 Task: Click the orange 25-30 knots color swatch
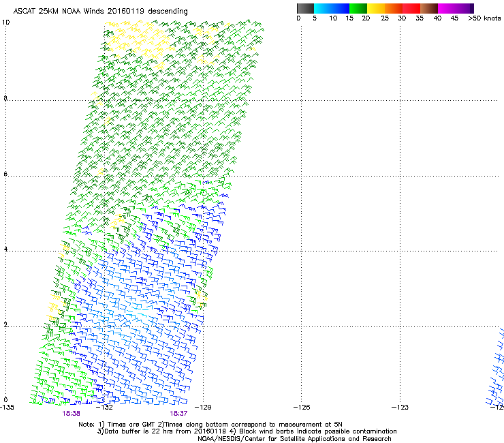coord(394,8)
